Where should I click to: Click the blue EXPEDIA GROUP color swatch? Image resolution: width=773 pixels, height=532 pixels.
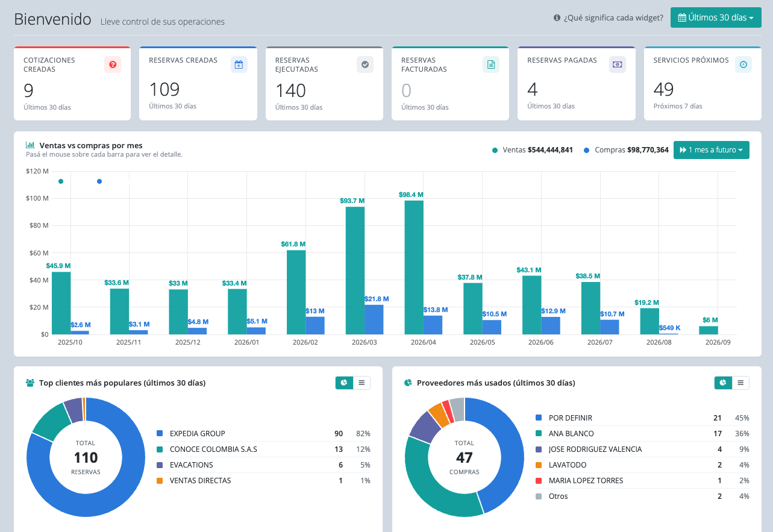coord(160,433)
